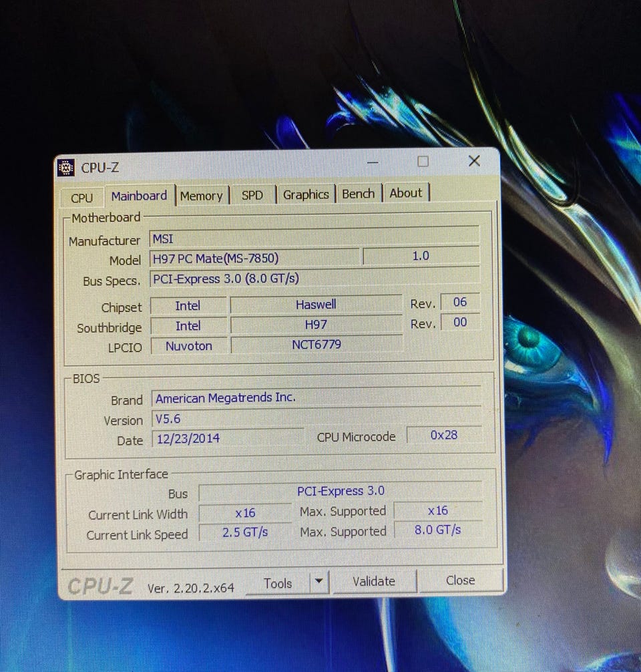
Task: Select the Model field H97 PC Mate
Action: (x=254, y=258)
